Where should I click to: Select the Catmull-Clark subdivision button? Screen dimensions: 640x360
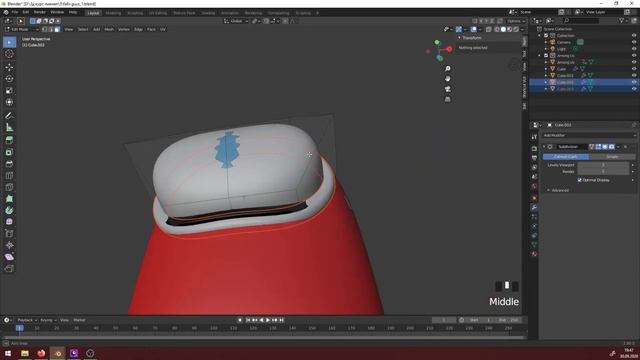point(566,157)
